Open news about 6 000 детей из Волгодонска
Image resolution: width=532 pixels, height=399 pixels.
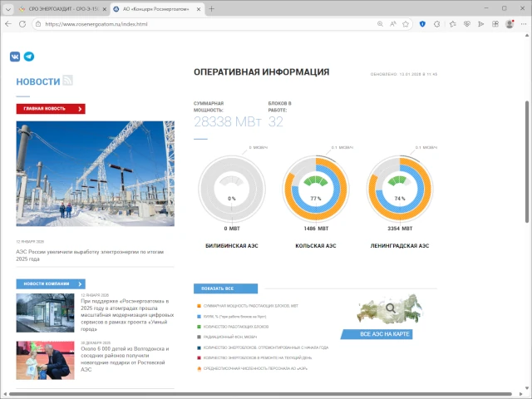click(125, 359)
